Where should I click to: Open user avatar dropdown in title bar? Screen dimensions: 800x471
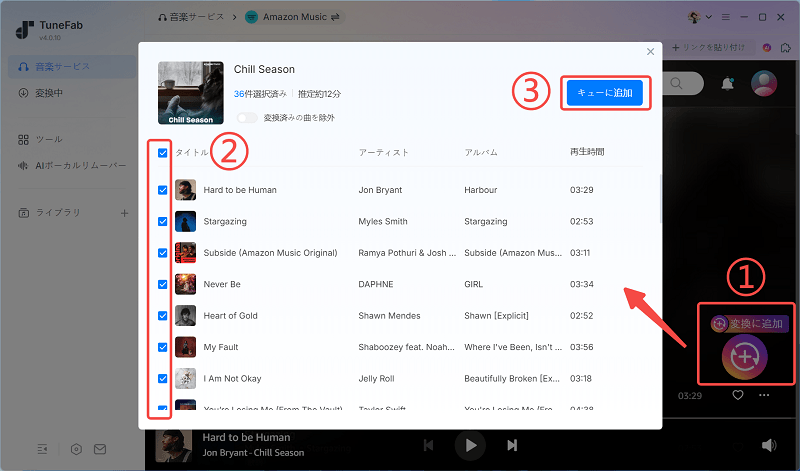coord(699,17)
